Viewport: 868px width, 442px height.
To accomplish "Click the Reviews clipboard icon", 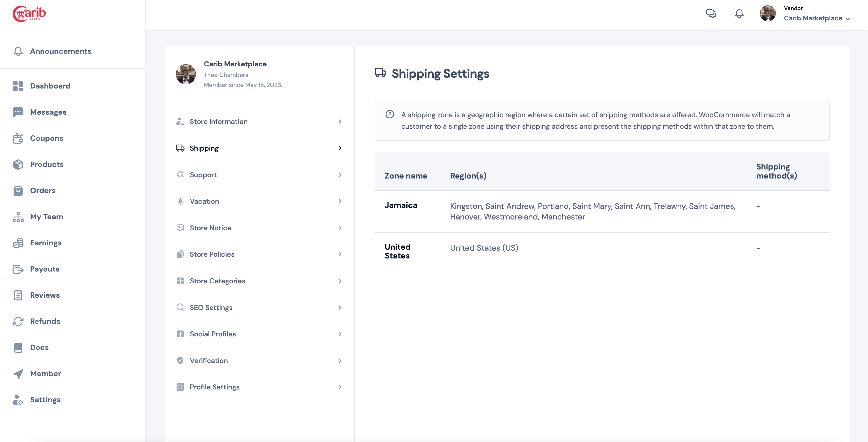I will pyautogui.click(x=18, y=295).
